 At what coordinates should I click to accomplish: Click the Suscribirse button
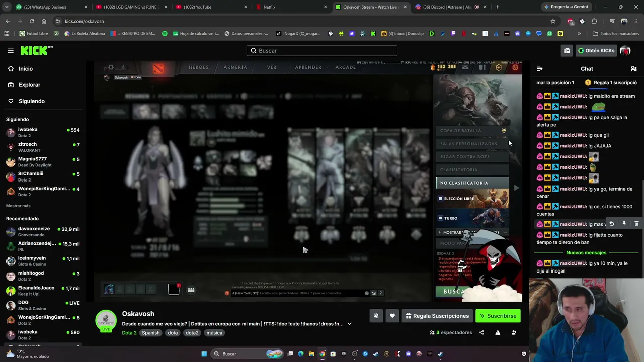(x=498, y=316)
